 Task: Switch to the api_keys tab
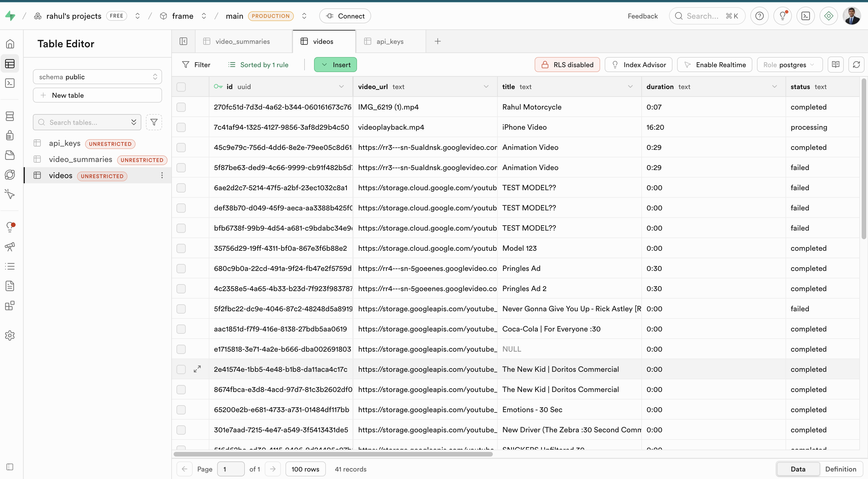point(390,42)
